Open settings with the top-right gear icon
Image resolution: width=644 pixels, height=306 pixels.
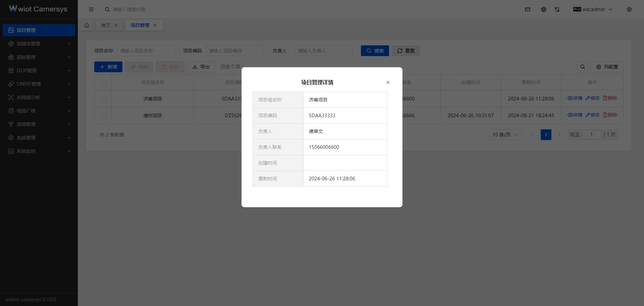click(x=630, y=9)
